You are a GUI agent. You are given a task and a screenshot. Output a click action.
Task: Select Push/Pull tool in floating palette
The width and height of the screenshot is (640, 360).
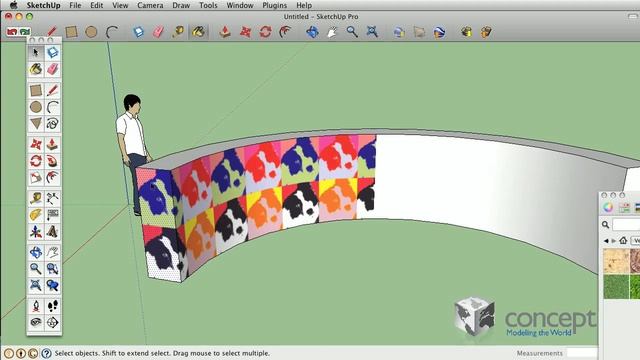(x=53, y=144)
